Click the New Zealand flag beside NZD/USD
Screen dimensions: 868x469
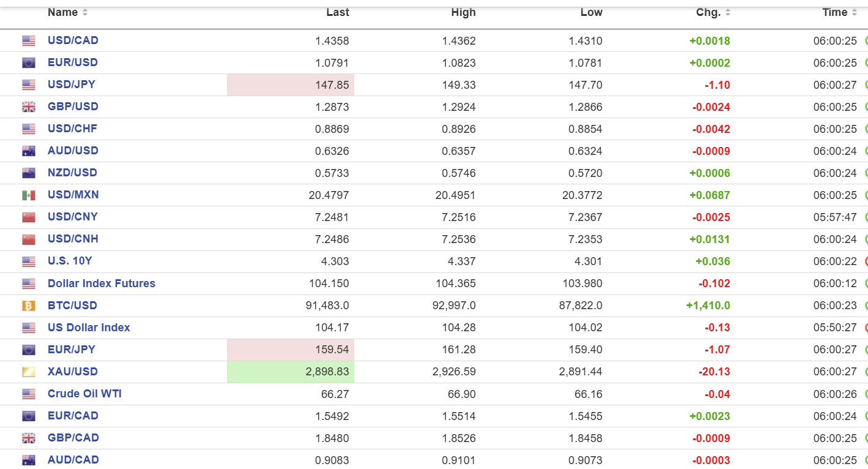pos(29,173)
